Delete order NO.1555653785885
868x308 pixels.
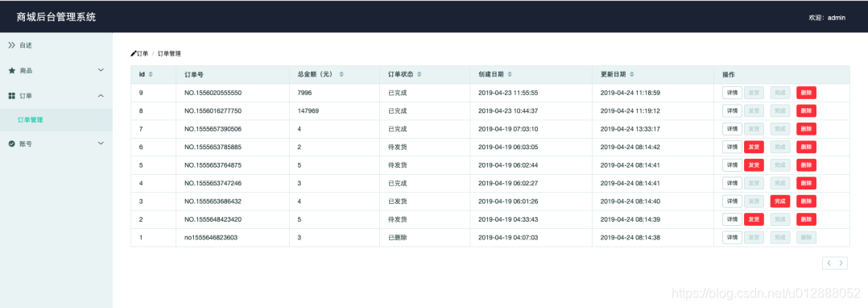[x=806, y=147]
